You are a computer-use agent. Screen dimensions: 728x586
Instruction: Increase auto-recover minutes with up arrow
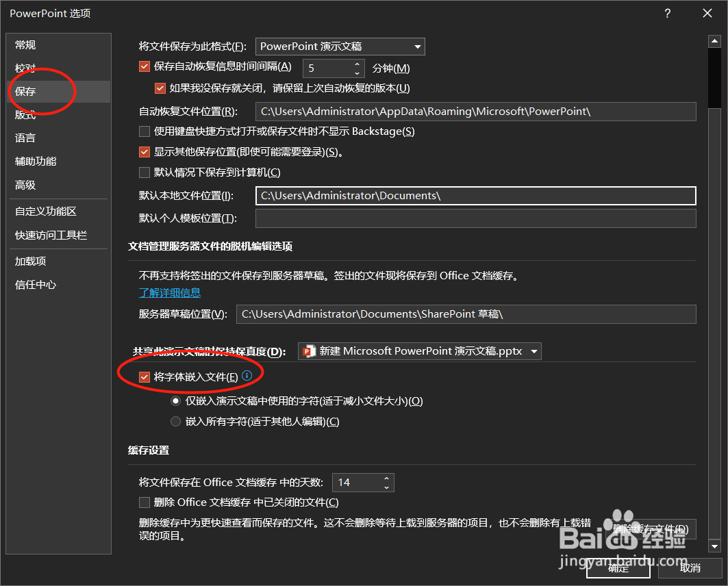(357, 64)
